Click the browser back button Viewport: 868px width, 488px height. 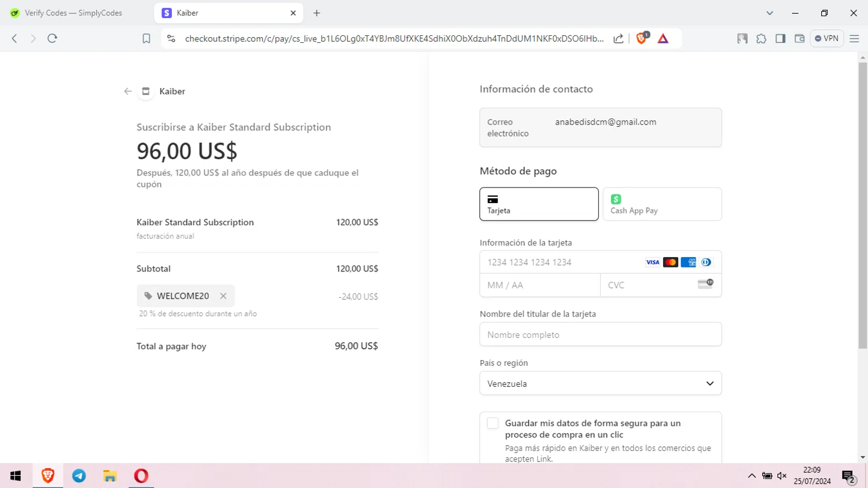click(x=14, y=38)
